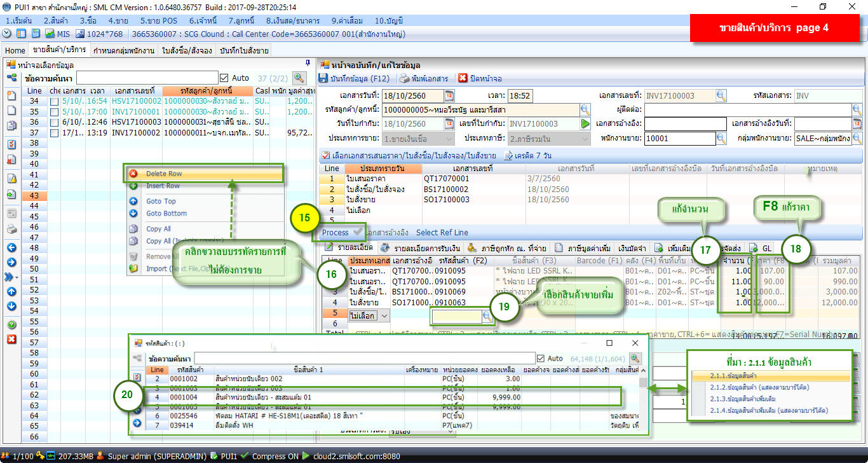
Task: Search ผู้ติดต่อ with magnifier icon
Action: (x=857, y=109)
